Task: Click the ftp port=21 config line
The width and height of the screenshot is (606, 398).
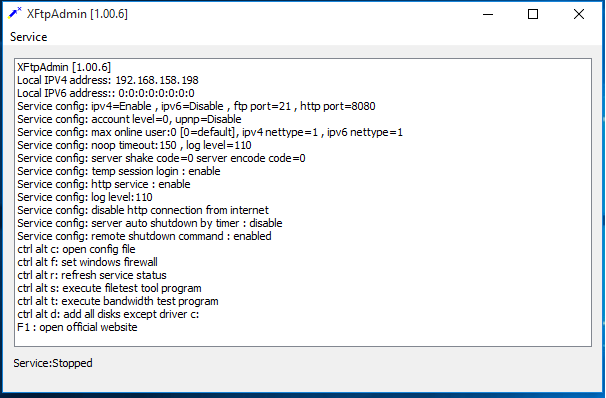Action: click(196, 106)
